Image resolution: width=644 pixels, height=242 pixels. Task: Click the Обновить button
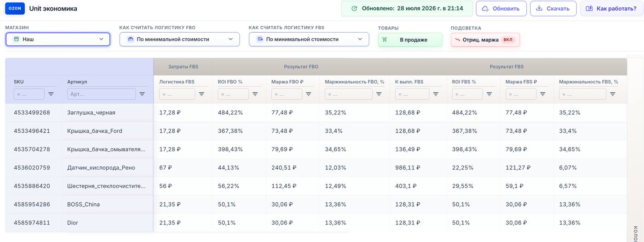click(501, 8)
